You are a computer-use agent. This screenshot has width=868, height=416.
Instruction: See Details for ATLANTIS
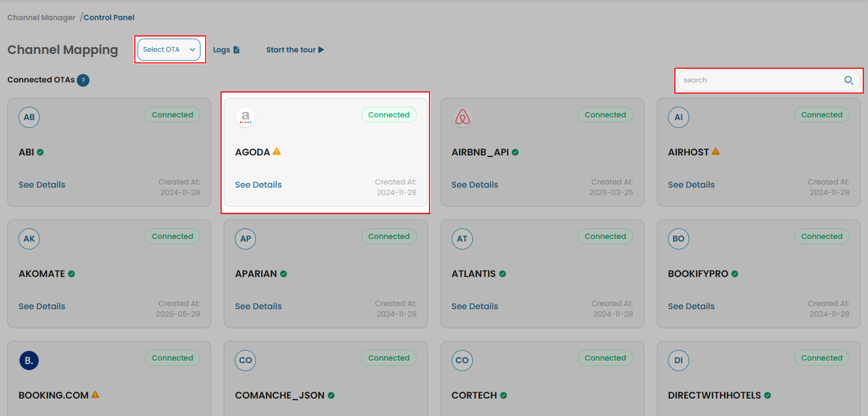[x=475, y=307]
